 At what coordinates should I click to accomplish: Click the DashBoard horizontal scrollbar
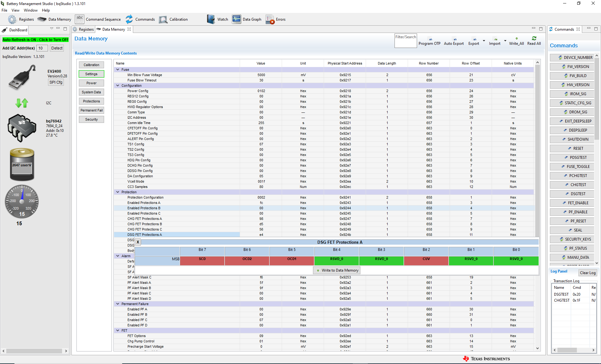tap(34, 351)
